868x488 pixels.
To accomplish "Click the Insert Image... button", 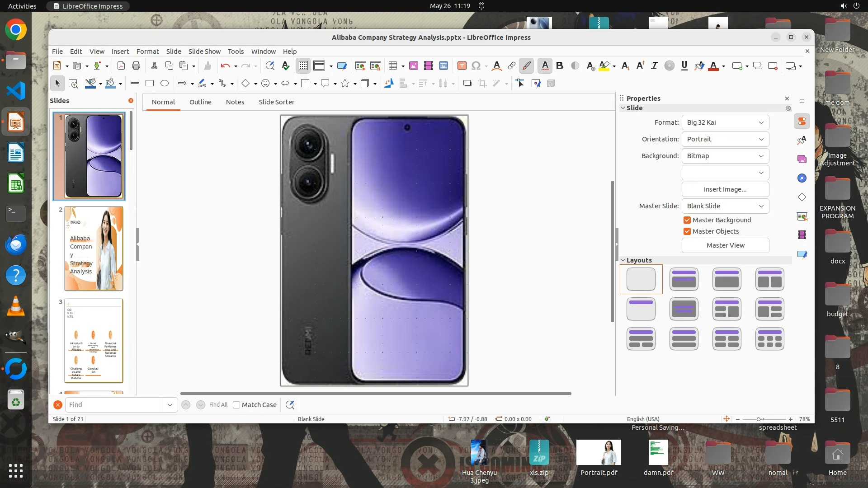I will 725,189.
